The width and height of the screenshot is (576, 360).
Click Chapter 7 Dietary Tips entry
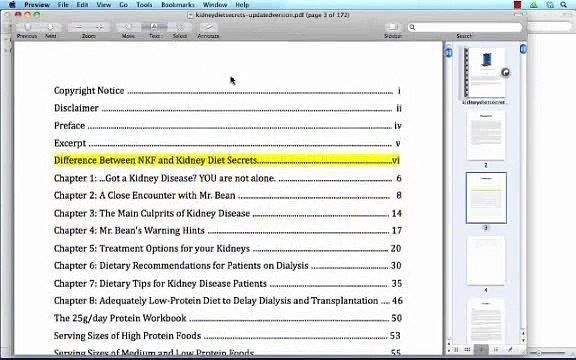coord(227,284)
